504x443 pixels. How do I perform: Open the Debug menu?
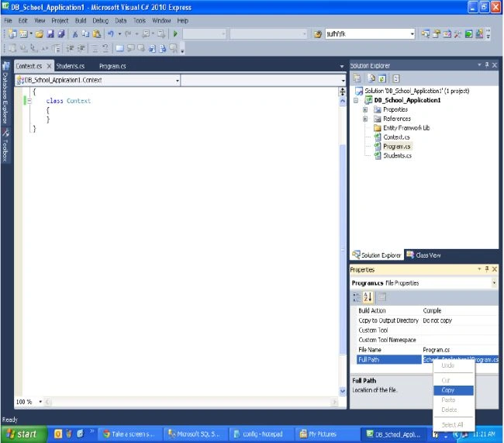click(x=100, y=21)
